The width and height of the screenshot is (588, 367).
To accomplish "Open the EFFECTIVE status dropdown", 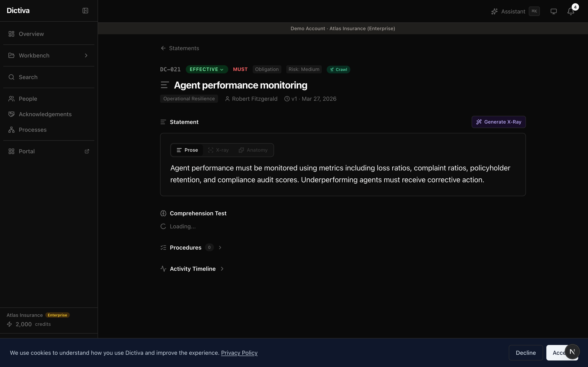I will click(207, 69).
